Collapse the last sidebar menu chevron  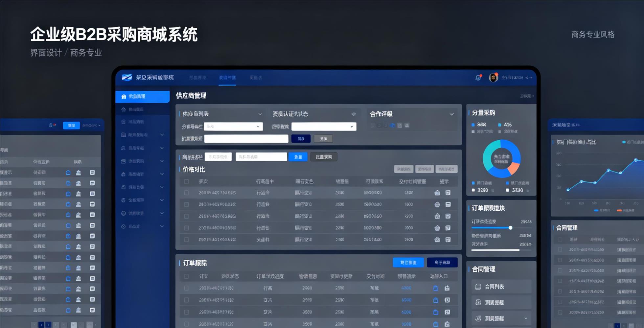coord(161,226)
